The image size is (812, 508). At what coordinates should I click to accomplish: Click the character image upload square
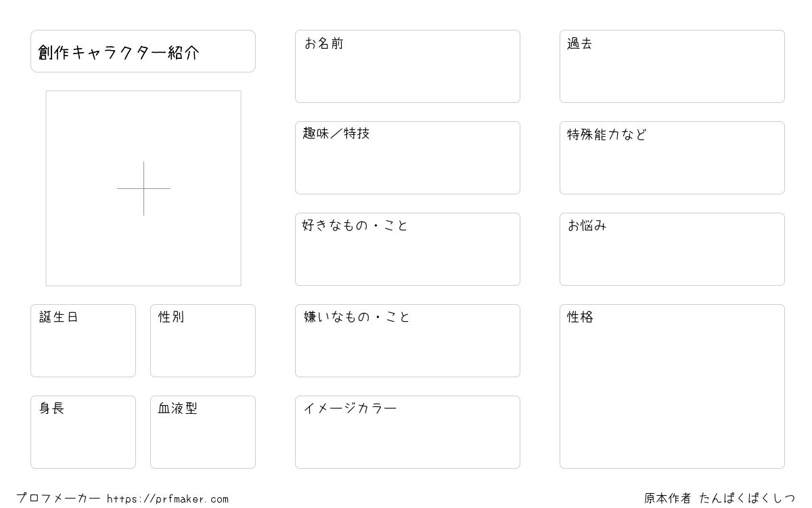[x=143, y=188]
